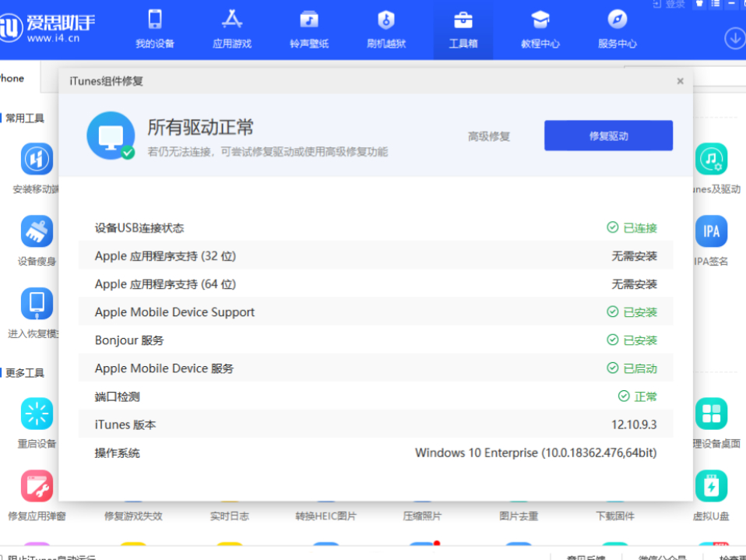This screenshot has width=746, height=560.
Task: Open the 我的设备 tab
Action: [x=155, y=30]
